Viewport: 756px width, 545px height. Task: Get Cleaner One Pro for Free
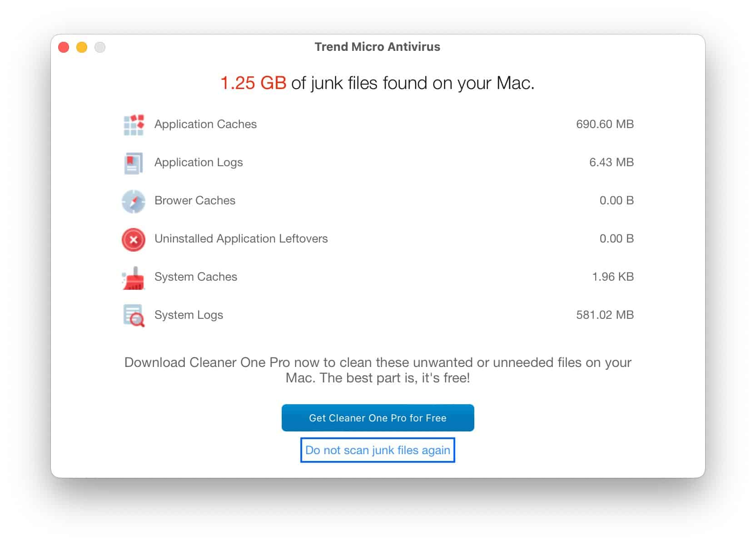(378, 418)
